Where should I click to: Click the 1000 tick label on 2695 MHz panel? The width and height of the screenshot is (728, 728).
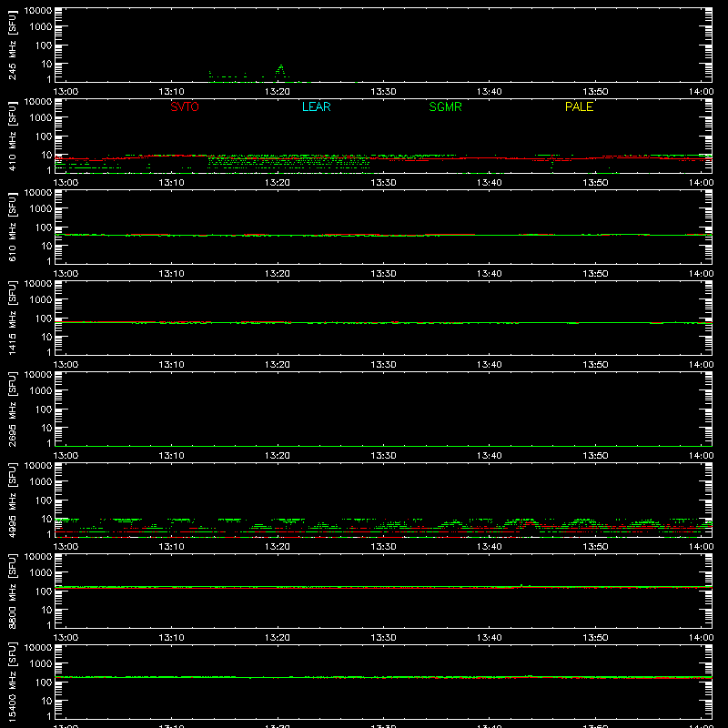(x=41, y=391)
